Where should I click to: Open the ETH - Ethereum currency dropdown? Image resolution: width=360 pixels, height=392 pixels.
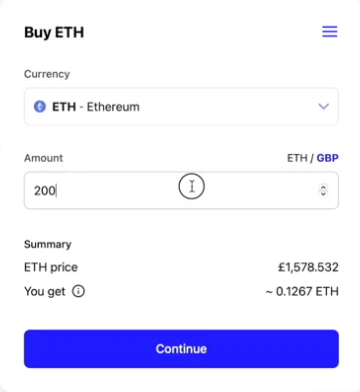coord(181,107)
